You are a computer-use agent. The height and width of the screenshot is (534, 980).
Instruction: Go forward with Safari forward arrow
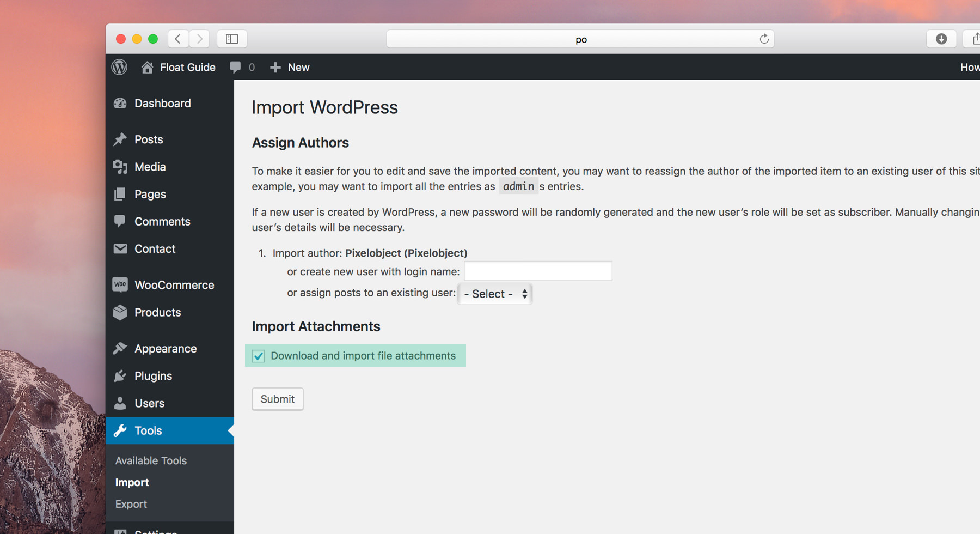click(200, 39)
